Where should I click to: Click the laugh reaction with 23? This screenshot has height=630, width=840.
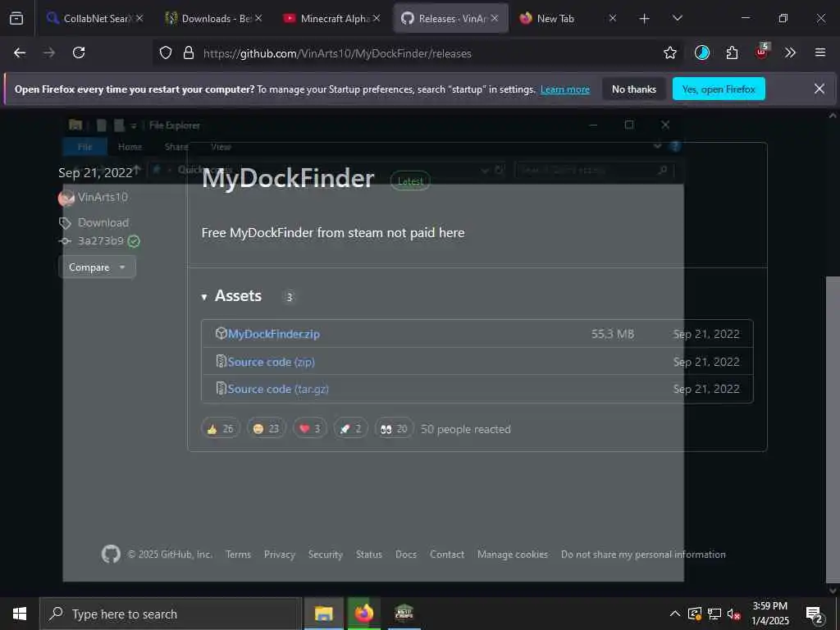(x=267, y=428)
